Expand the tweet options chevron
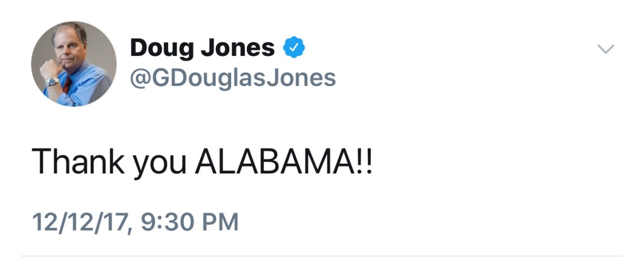The image size is (644, 261). [605, 49]
